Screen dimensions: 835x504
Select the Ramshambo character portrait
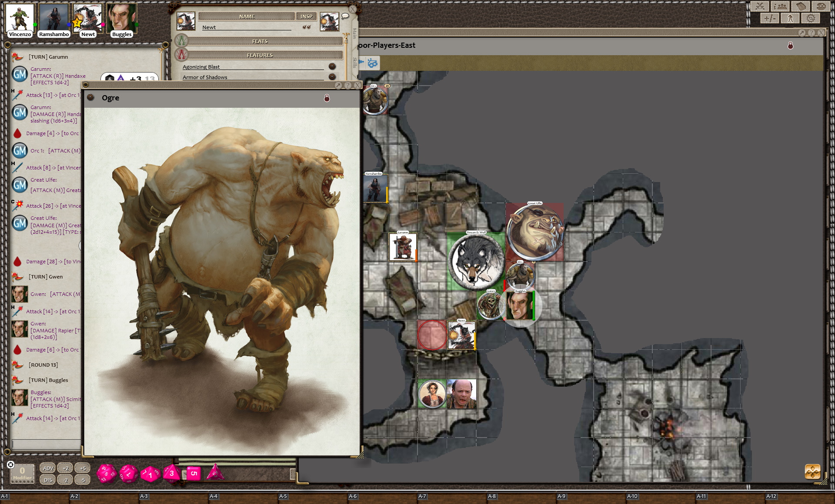53,18
